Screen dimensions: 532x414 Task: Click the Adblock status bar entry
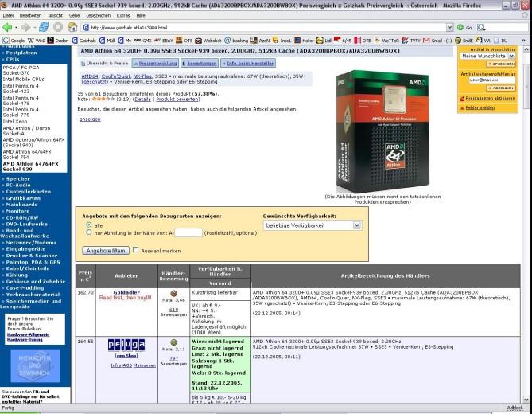pyautogui.click(x=515, y=408)
